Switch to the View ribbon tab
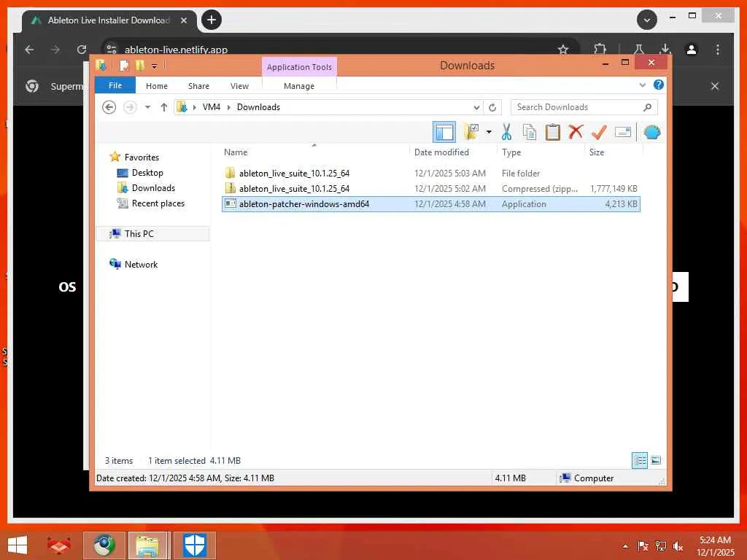The image size is (747, 560). pyautogui.click(x=239, y=86)
